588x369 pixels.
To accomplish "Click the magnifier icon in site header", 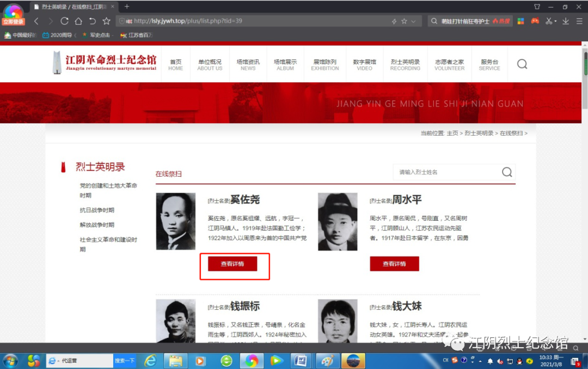I will (522, 64).
